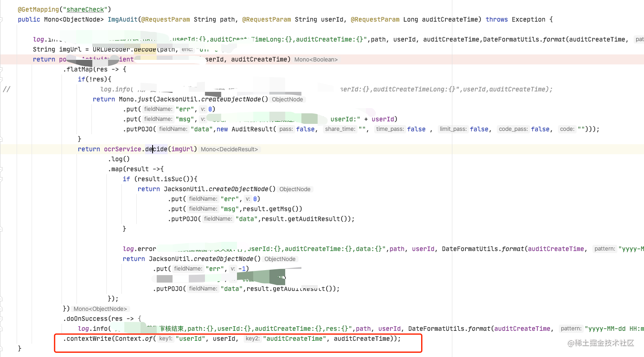Click the log.error call
644x357 pixels.
[139, 249]
